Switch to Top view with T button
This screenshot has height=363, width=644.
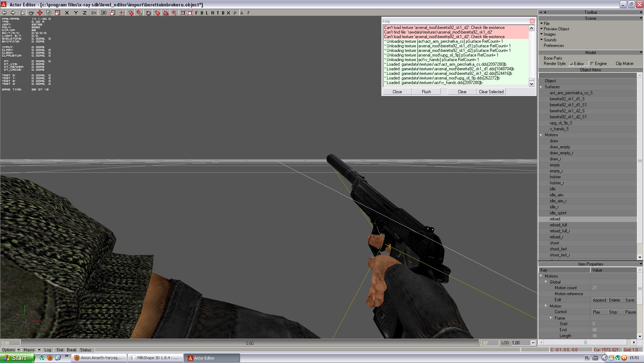pyautogui.click(x=218, y=13)
